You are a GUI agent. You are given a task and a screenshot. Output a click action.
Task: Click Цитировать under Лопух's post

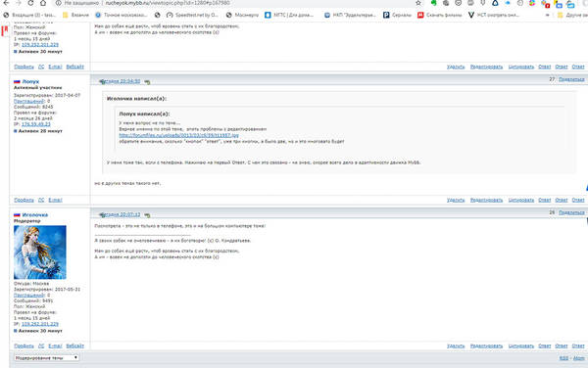click(521, 200)
